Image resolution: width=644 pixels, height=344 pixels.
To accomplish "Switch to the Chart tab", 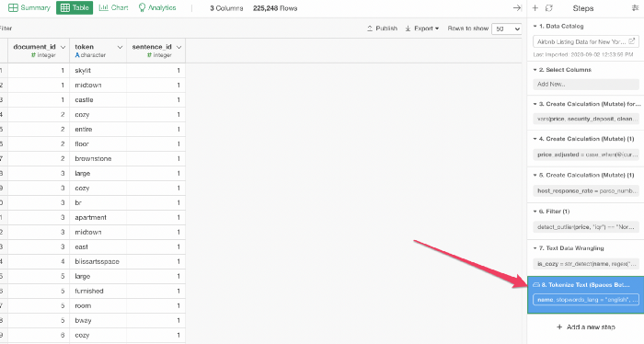I will [114, 7].
